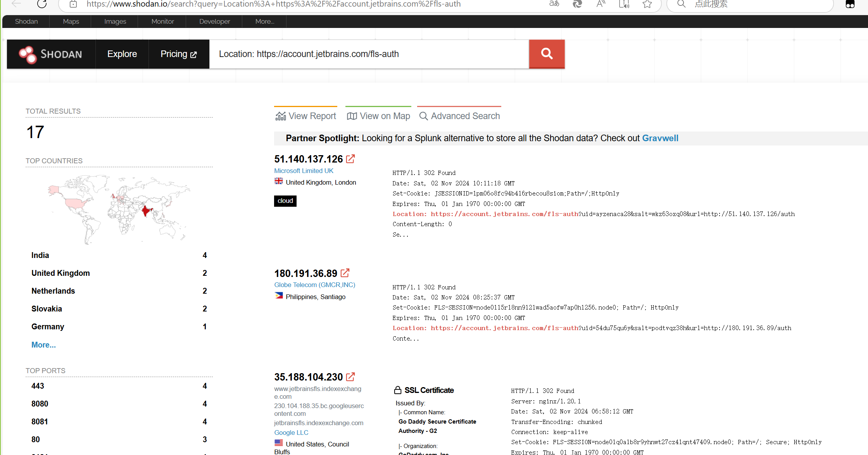Click the browser refresh icon
The image size is (868, 455).
point(42,4)
